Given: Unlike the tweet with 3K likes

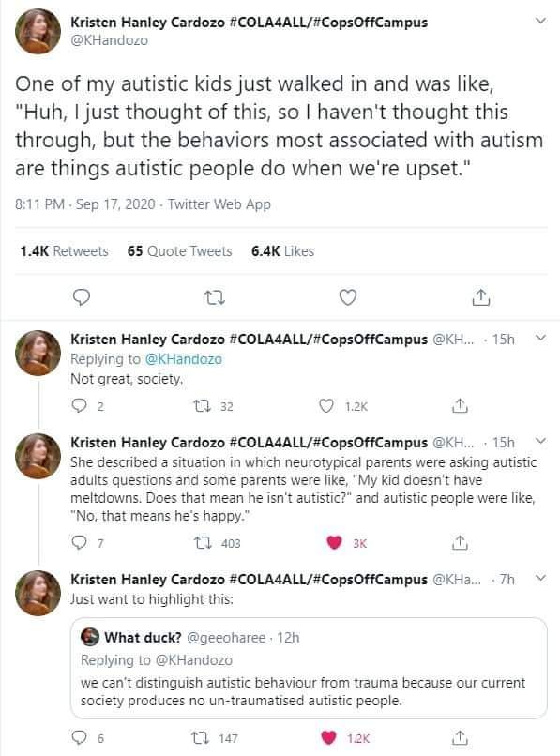Looking at the screenshot, I should (334, 543).
